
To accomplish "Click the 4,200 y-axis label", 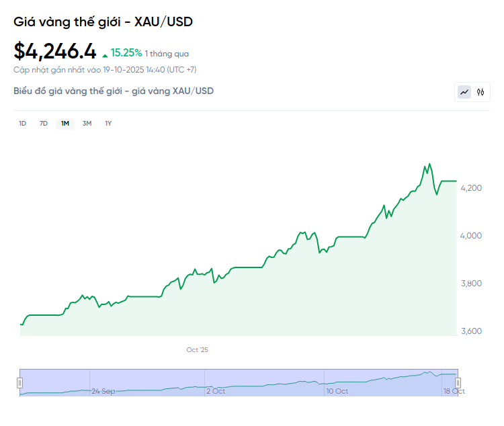I will (470, 188).
